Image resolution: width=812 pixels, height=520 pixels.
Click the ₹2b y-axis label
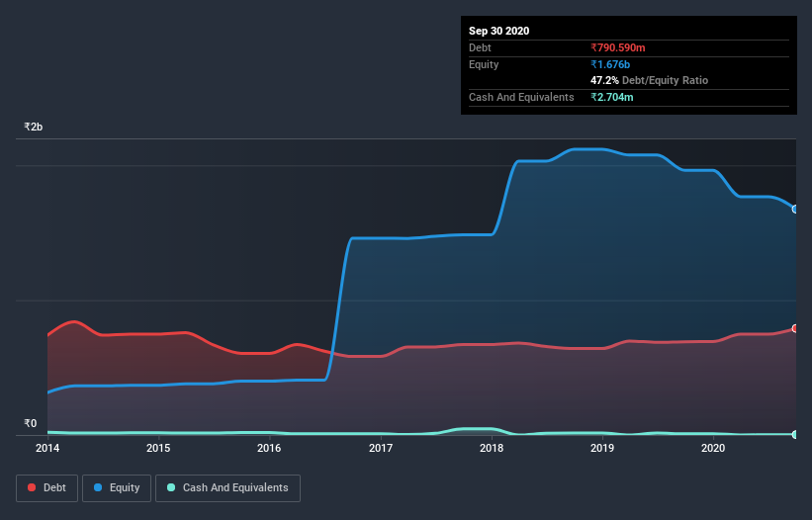tap(34, 127)
